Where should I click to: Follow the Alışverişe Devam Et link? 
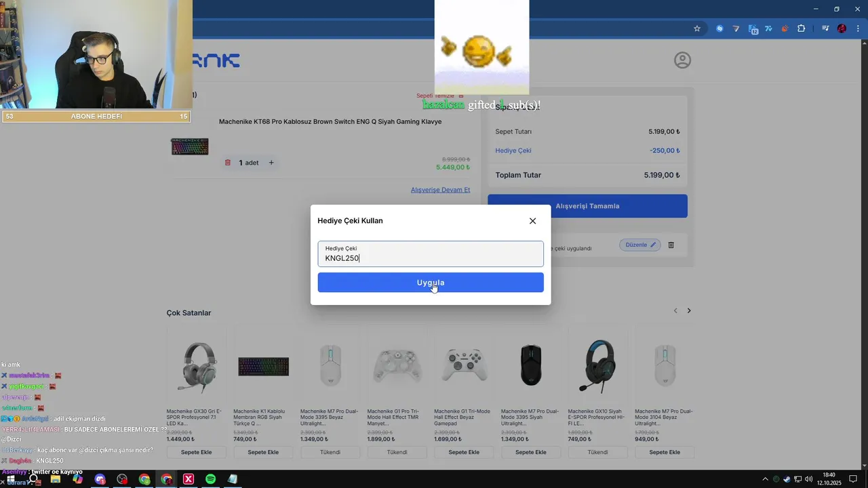point(440,190)
